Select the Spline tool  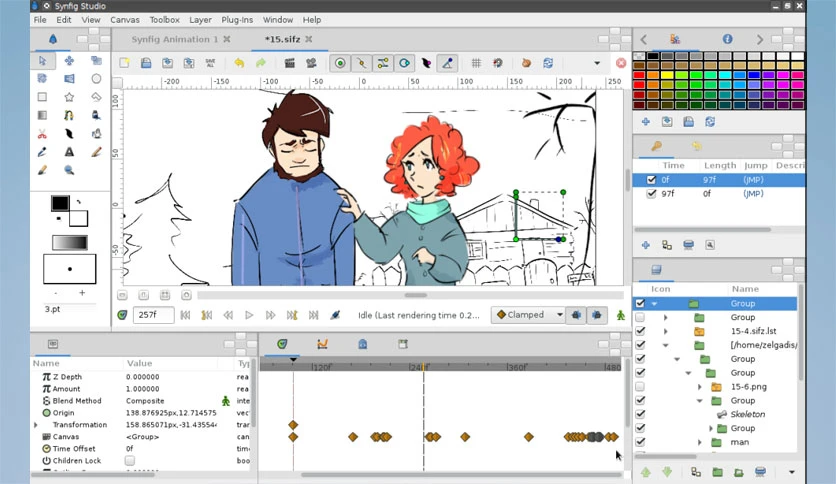[x=69, y=115]
